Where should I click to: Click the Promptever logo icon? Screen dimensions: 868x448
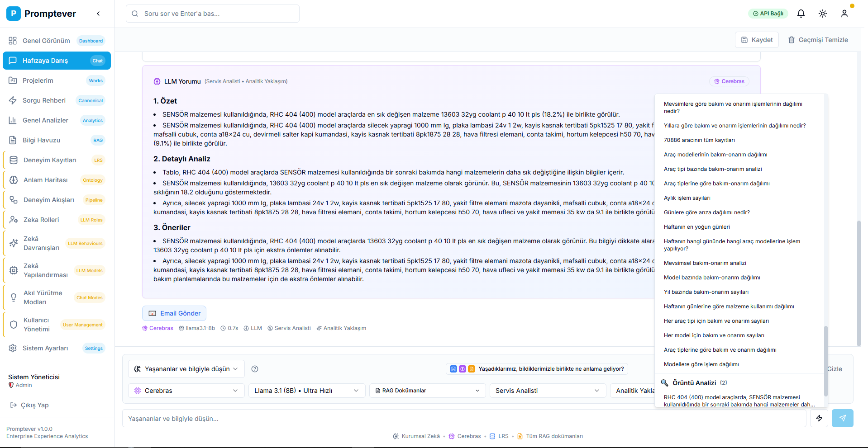14,14
